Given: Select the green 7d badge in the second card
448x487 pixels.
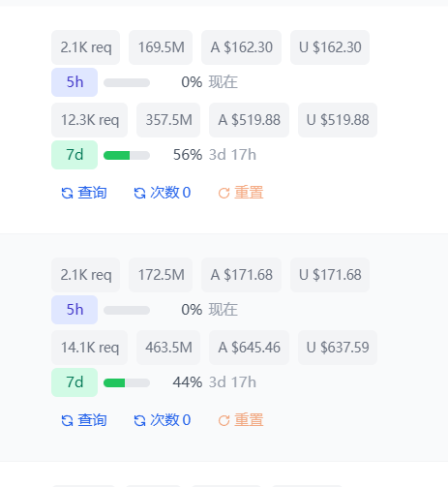Looking at the screenshot, I should [x=75, y=382].
